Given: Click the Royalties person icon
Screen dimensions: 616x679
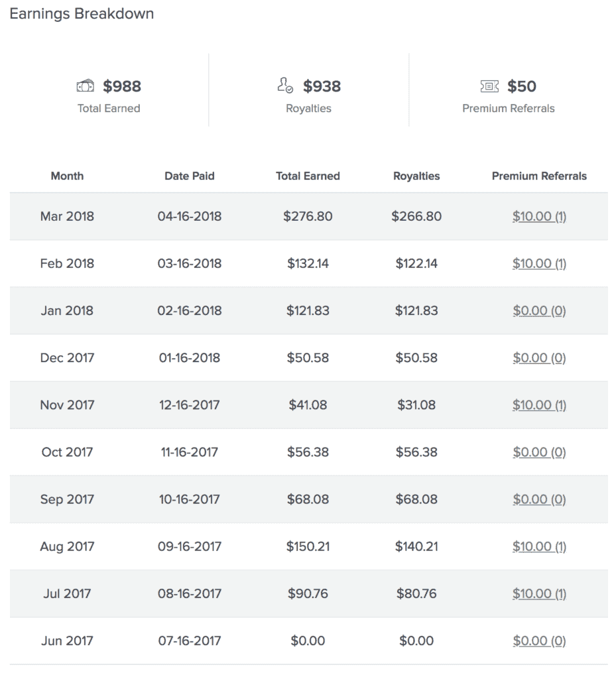Looking at the screenshot, I should coord(285,85).
